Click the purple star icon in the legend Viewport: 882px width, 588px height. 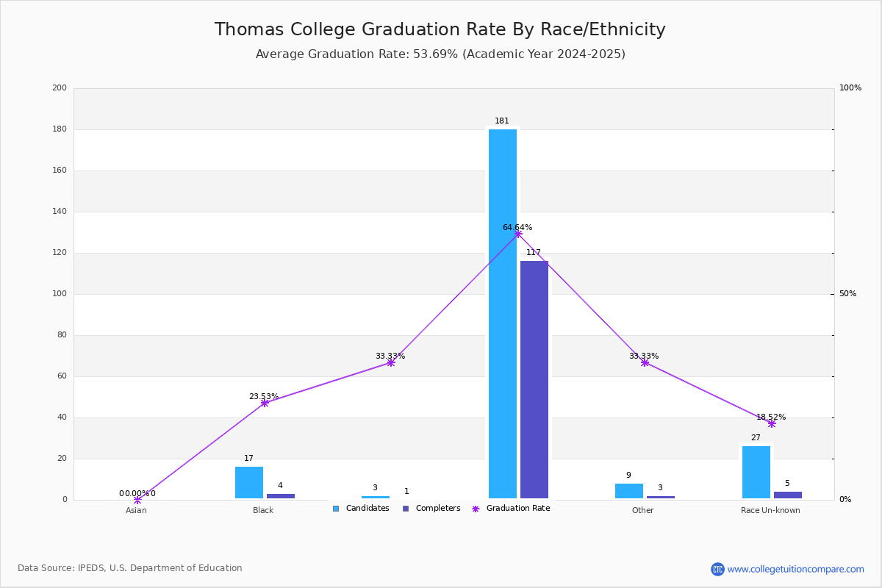click(x=476, y=509)
